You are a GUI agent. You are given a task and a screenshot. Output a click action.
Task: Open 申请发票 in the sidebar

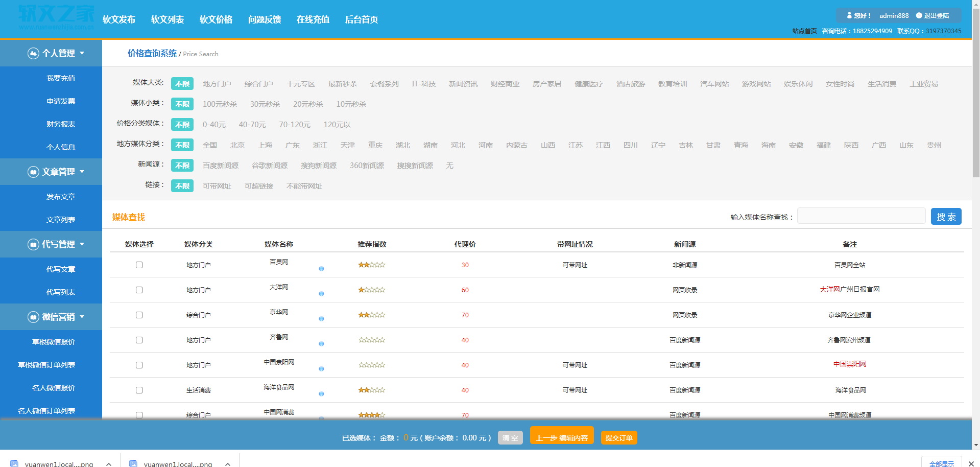[x=61, y=101]
